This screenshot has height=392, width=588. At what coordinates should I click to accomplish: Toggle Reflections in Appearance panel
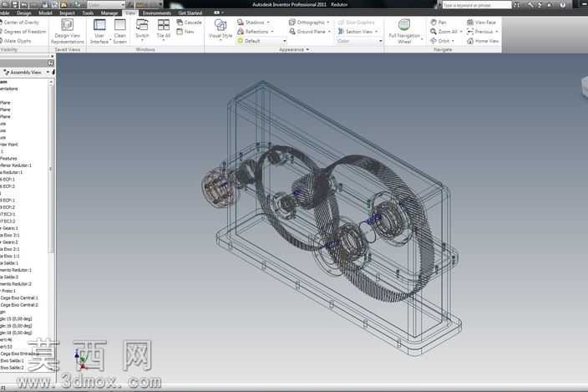click(x=253, y=32)
